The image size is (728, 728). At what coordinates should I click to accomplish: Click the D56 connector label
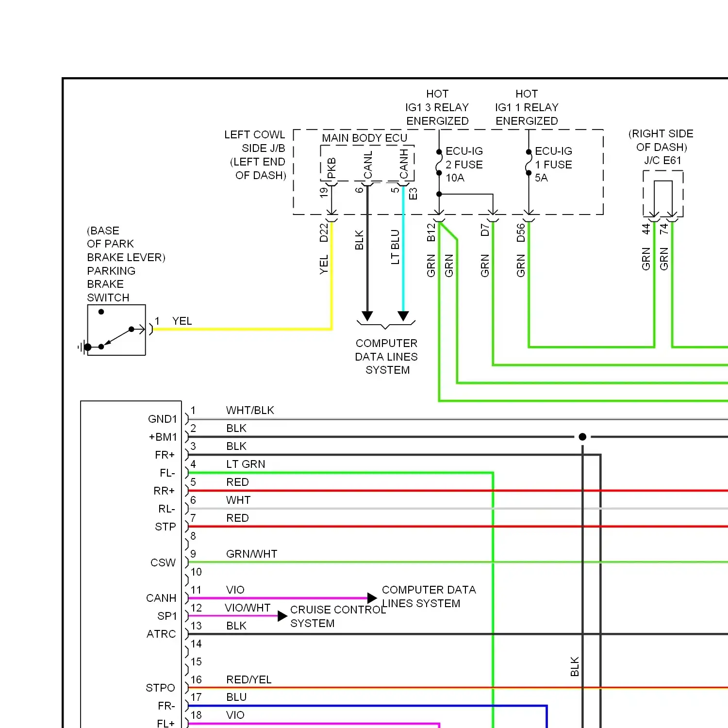click(521, 232)
